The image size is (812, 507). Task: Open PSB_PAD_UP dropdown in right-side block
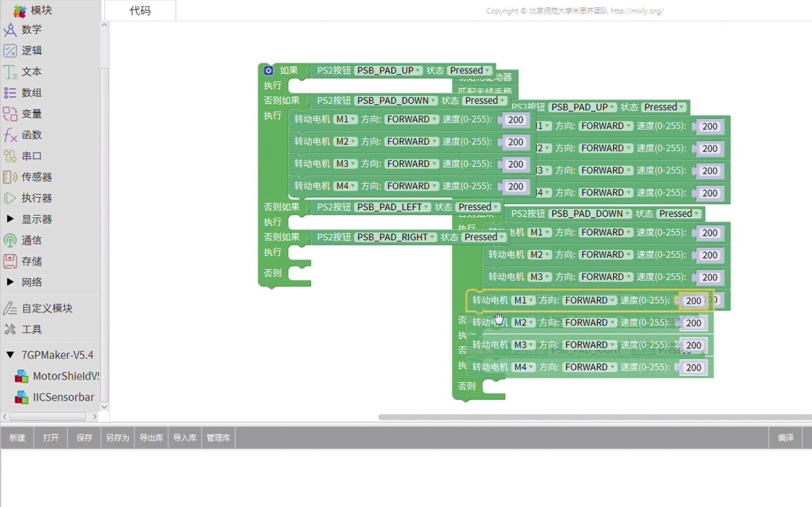coord(583,107)
